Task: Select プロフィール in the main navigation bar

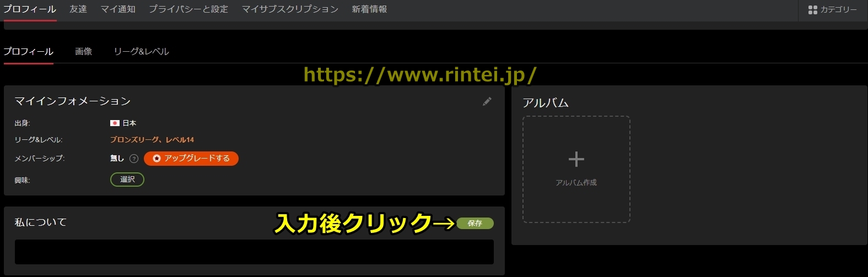Action: click(30, 9)
